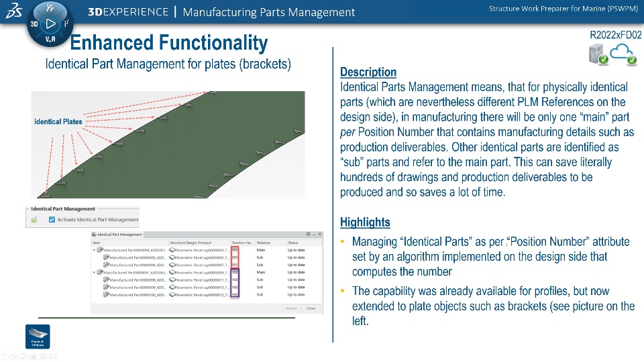Click the icon of Manufactured Part00000097
The width and height of the screenshot is (644, 362).
(100, 271)
